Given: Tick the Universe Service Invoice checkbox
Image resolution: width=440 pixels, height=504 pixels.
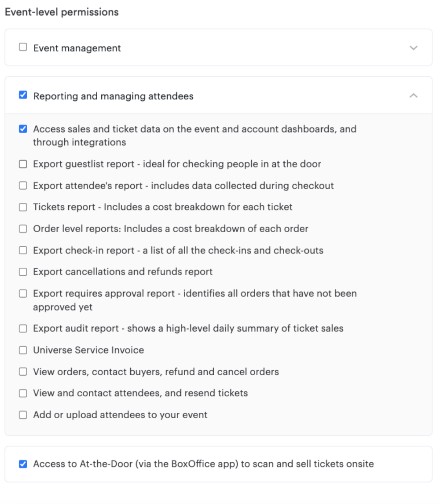Looking at the screenshot, I should coord(23,350).
